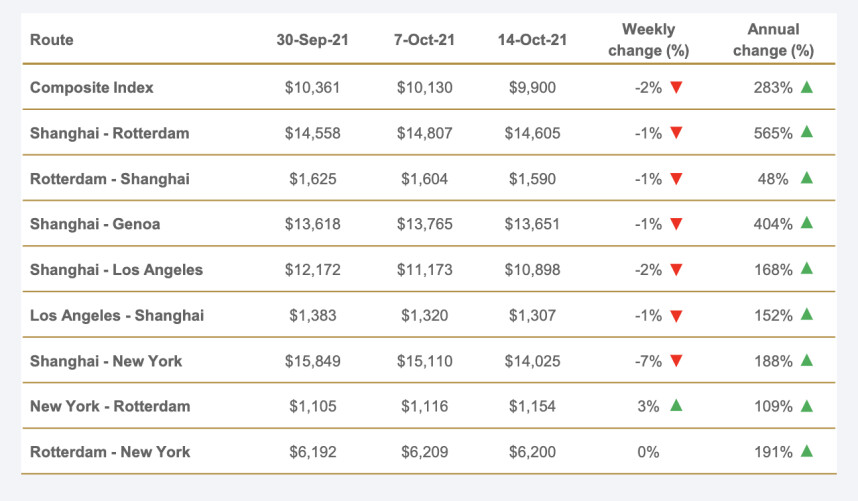858x501 pixels.
Task: Click the Weekly change (%) header
Action: pyautogui.click(x=648, y=40)
